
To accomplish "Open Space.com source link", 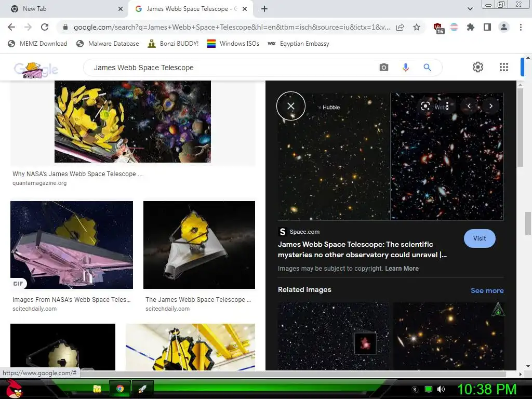I will coord(299,232).
